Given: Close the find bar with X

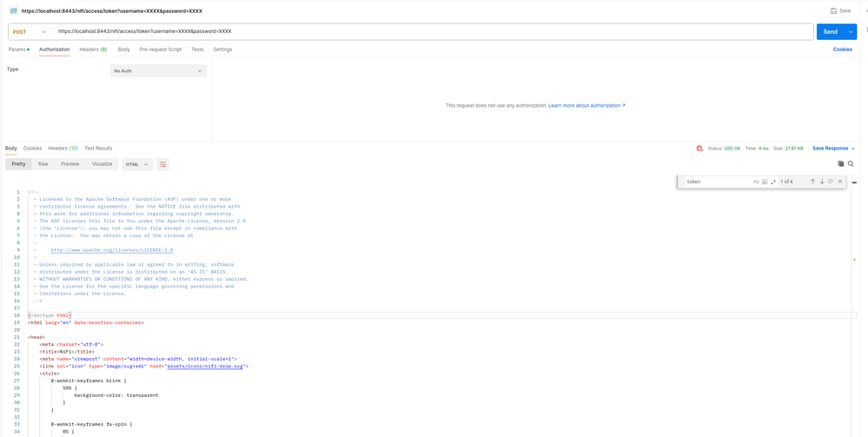Looking at the screenshot, I should (840, 182).
